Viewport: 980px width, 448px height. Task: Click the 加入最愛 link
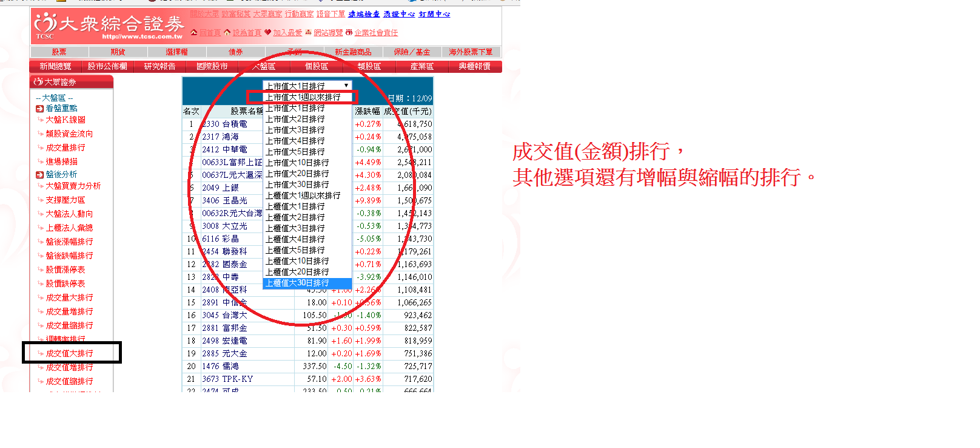(x=287, y=33)
